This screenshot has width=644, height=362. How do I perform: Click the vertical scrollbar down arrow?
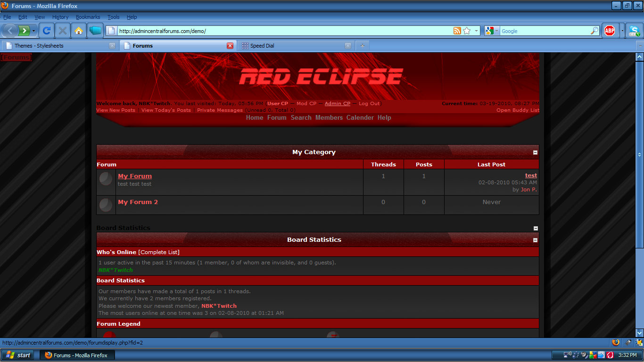click(639, 333)
